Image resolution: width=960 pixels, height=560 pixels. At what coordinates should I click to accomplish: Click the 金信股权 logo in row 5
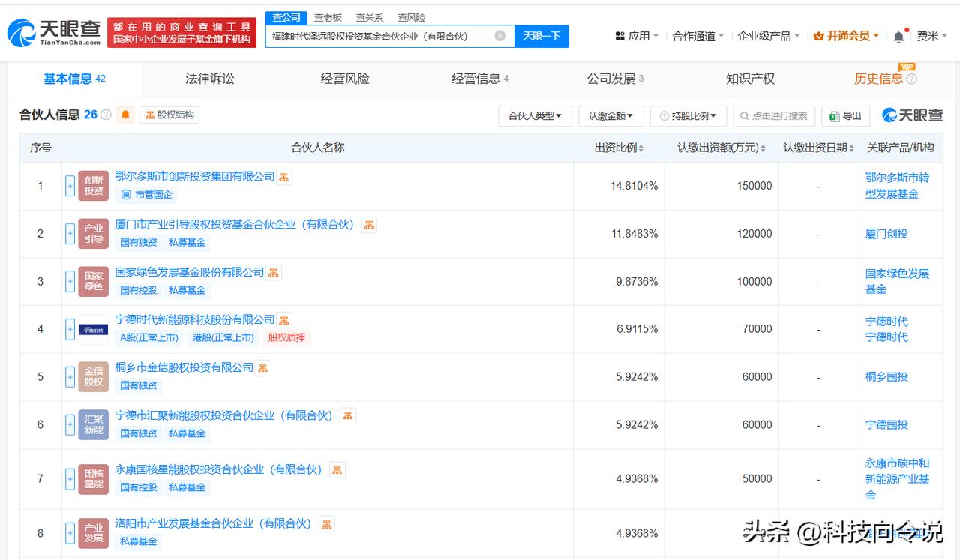pos(94,377)
